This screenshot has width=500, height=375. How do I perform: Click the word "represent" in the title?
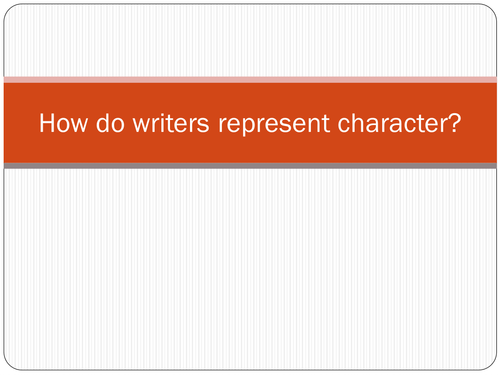pos(274,126)
